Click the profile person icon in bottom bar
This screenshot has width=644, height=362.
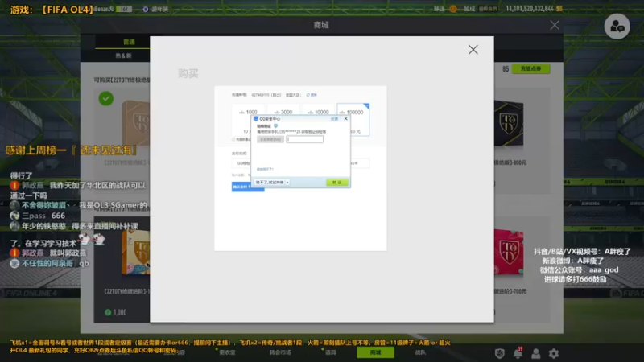coord(535,353)
